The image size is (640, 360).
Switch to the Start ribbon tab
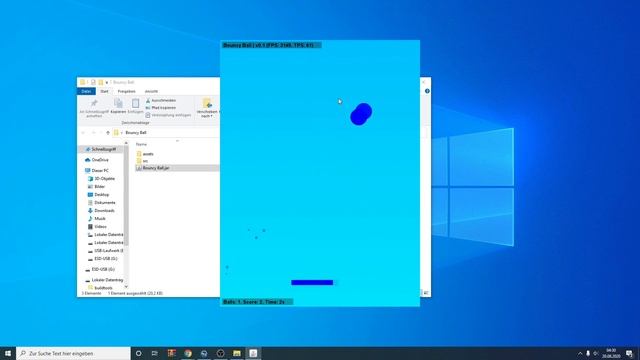104,91
